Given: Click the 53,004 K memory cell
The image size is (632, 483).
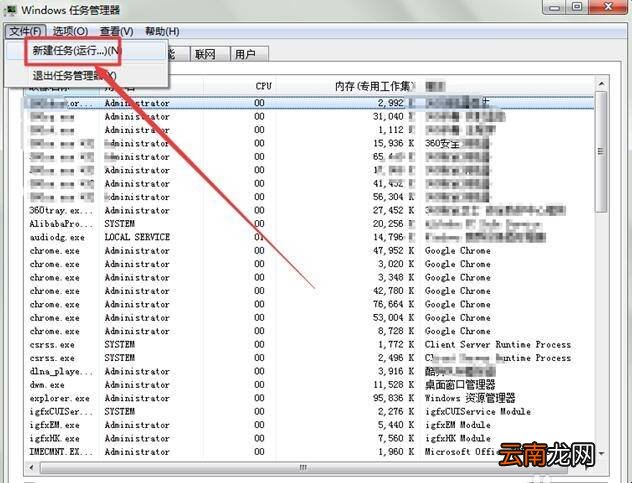Looking at the screenshot, I should (x=393, y=318).
